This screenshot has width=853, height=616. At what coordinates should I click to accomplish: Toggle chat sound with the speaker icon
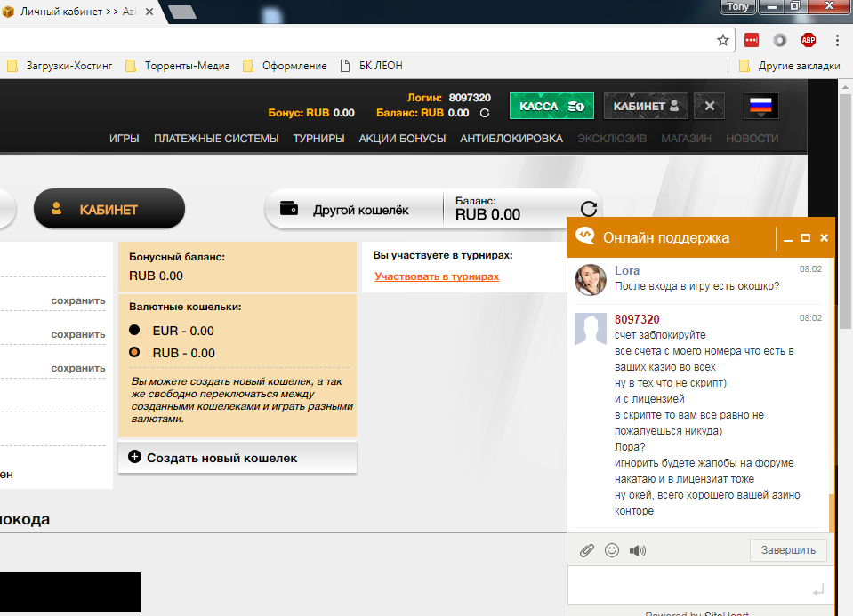tap(637, 551)
